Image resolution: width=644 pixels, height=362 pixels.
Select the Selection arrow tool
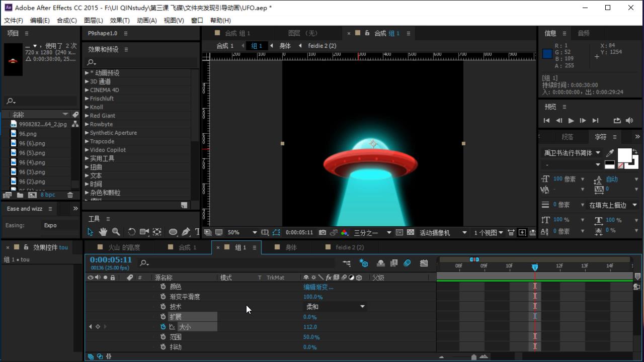click(91, 232)
